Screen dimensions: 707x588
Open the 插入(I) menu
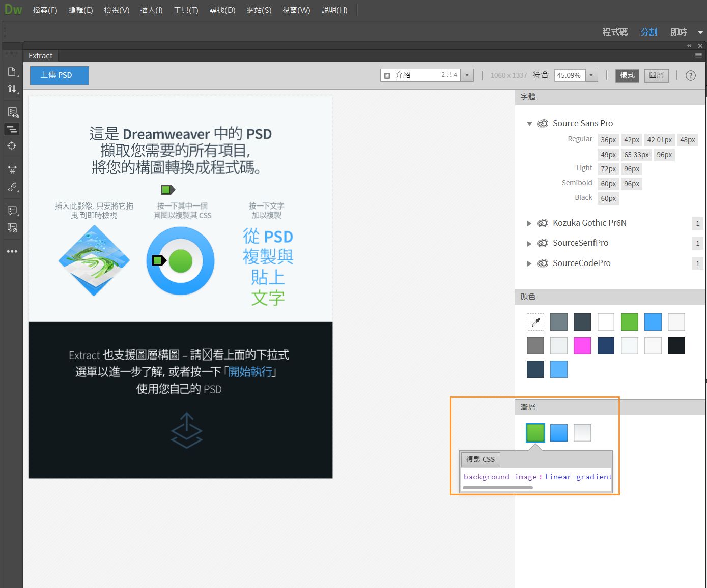[x=151, y=10]
